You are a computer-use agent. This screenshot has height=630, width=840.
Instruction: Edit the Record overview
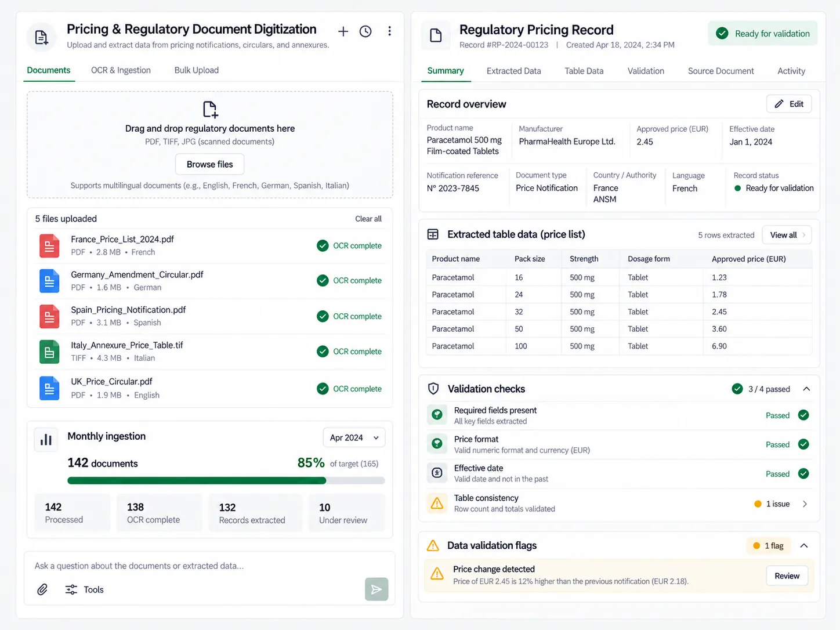click(x=789, y=104)
